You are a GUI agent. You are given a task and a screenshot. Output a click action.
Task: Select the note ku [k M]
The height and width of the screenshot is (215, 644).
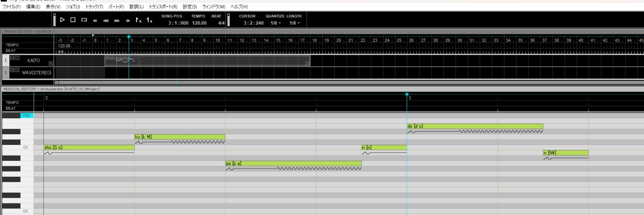coord(180,137)
